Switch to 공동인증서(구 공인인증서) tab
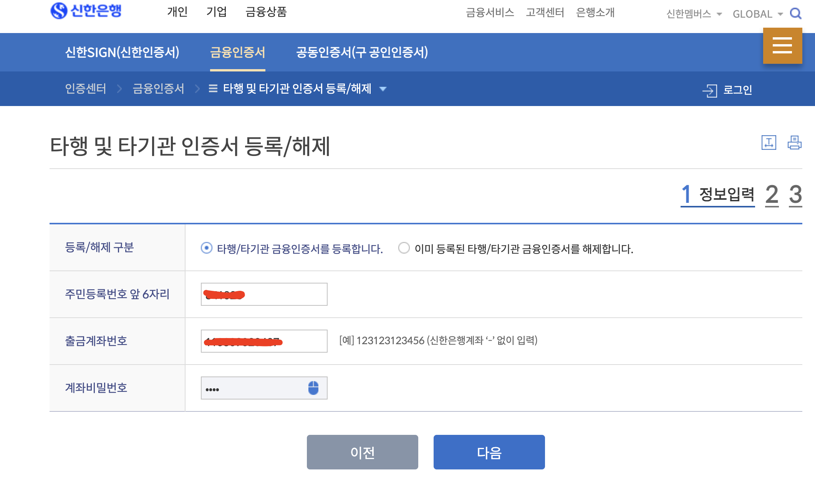The image size is (815, 504). point(362,52)
